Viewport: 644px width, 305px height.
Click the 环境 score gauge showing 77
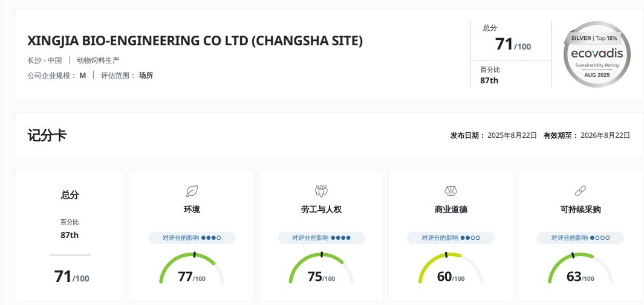pos(192,268)
